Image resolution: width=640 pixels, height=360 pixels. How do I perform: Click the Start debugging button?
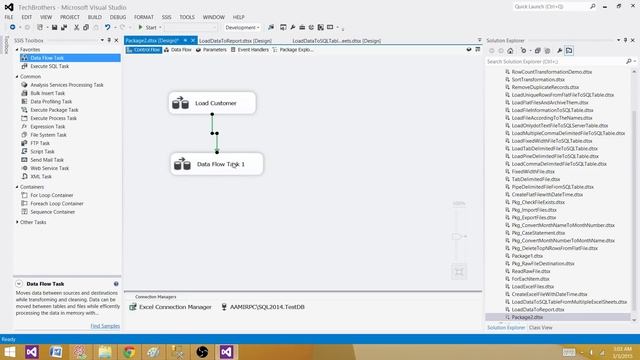pyautogui.click(x=147, y=27)
